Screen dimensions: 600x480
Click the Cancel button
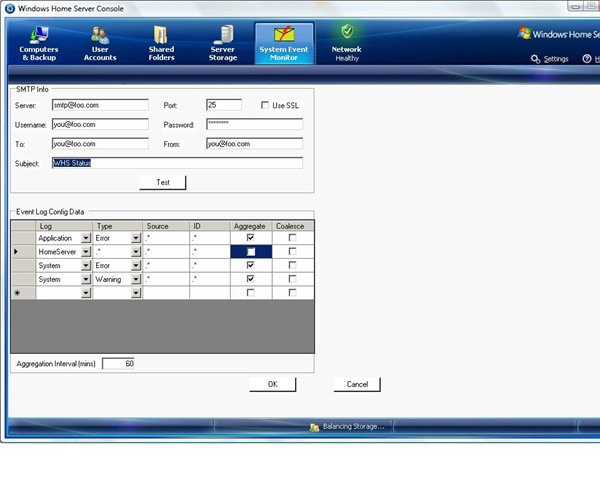click(357, 384)
